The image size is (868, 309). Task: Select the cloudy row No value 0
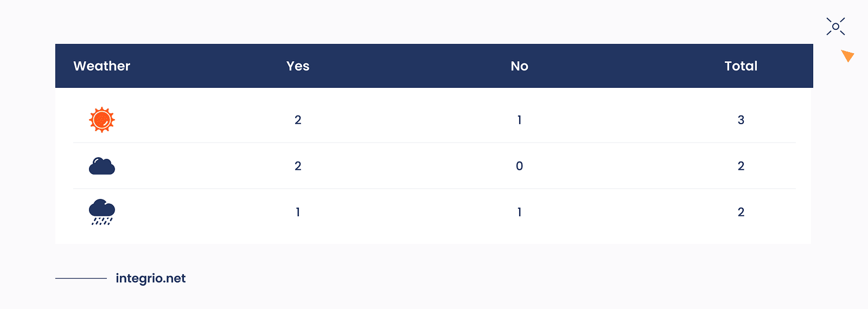[519, 166]
